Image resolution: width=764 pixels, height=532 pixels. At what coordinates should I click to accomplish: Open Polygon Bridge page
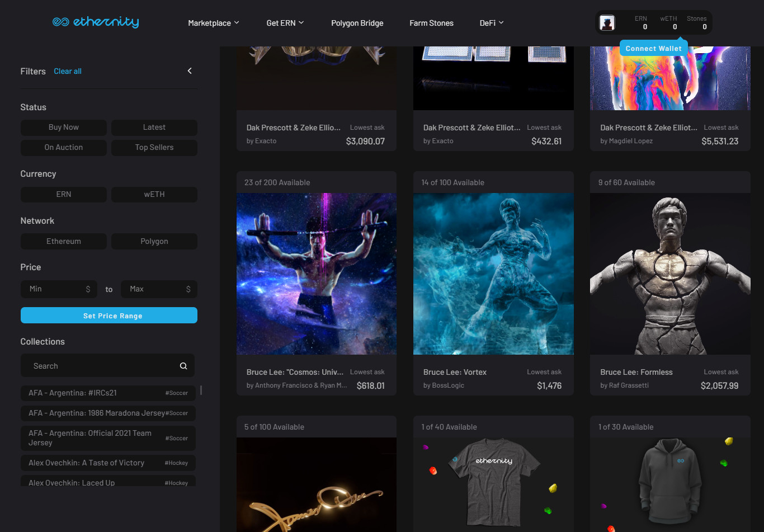(357, 23)
